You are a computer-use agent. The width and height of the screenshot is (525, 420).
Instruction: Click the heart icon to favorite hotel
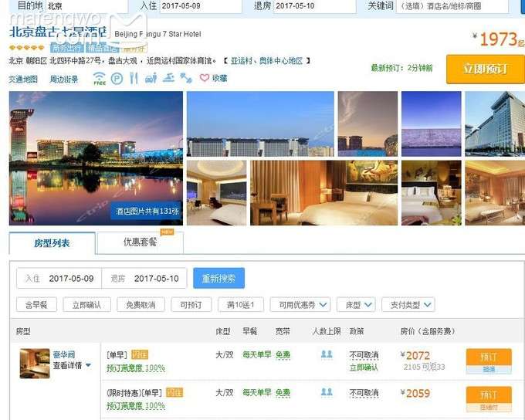(205, 78)
